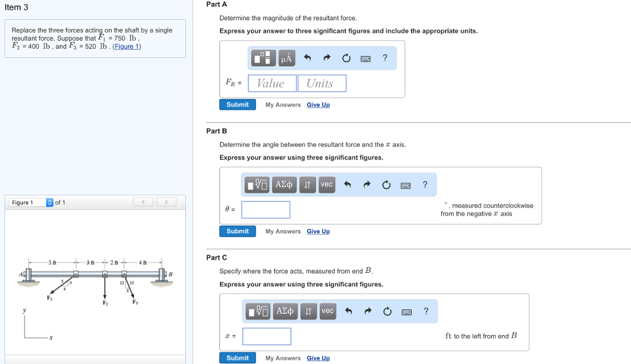This screenshot has width=631, height=364.
Task: Undo the last edit in Part B
Action: [348, 185]
